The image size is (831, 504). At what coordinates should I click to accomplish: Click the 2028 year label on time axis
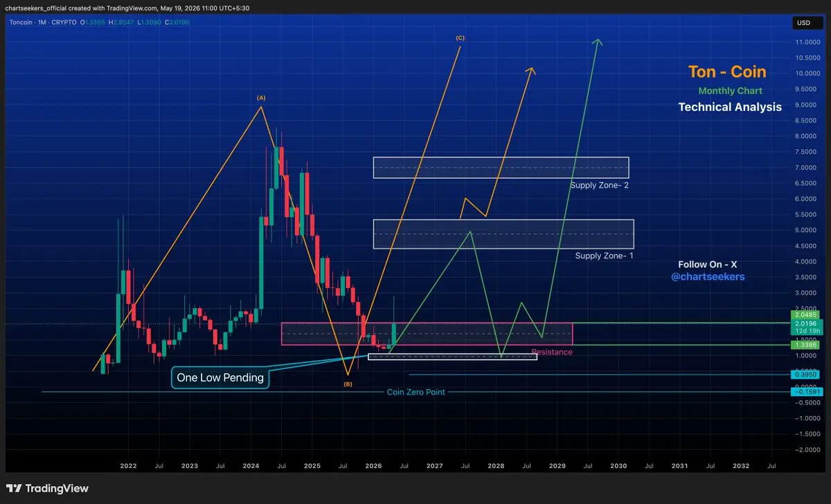coord(496,467)
